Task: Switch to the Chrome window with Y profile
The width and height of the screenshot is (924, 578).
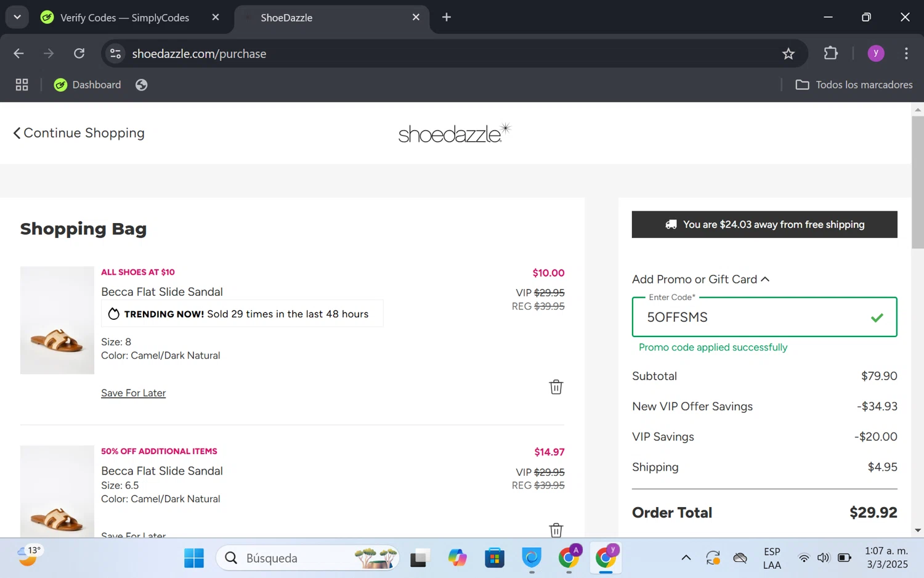Action: [606, 558]
